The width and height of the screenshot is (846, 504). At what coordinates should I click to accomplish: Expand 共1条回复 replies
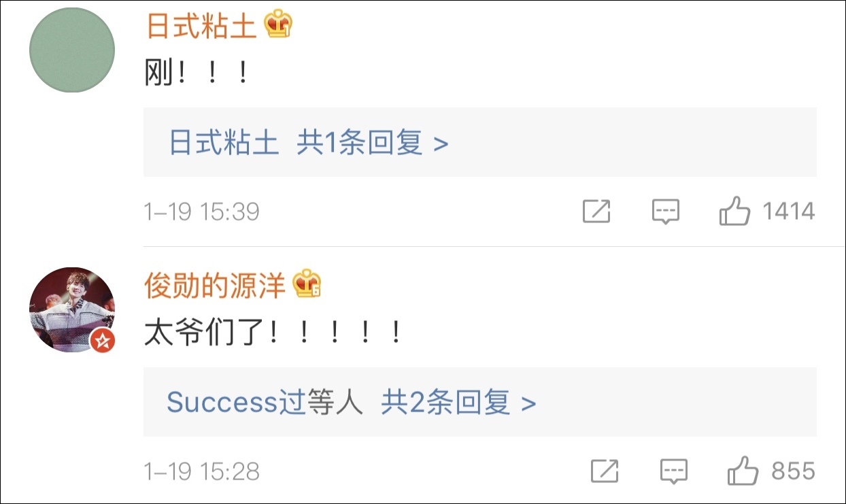pyautogui.click(x=373, y=143)
